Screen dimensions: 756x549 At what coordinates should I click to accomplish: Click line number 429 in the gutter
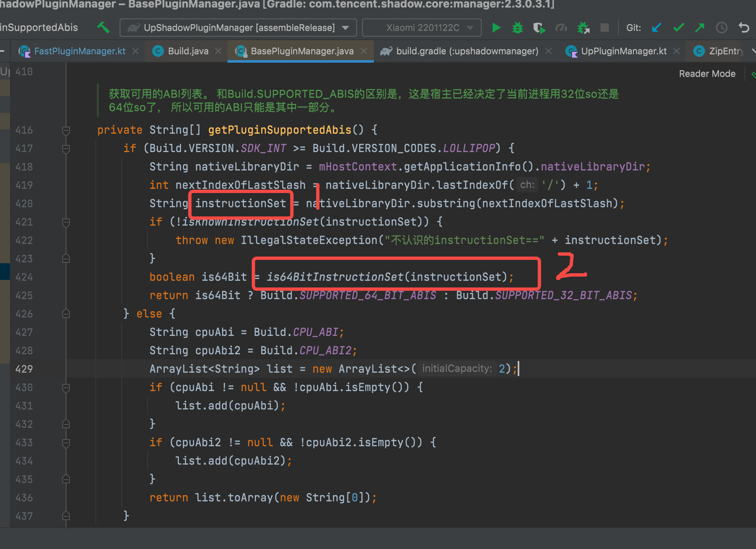click(24, 369)
